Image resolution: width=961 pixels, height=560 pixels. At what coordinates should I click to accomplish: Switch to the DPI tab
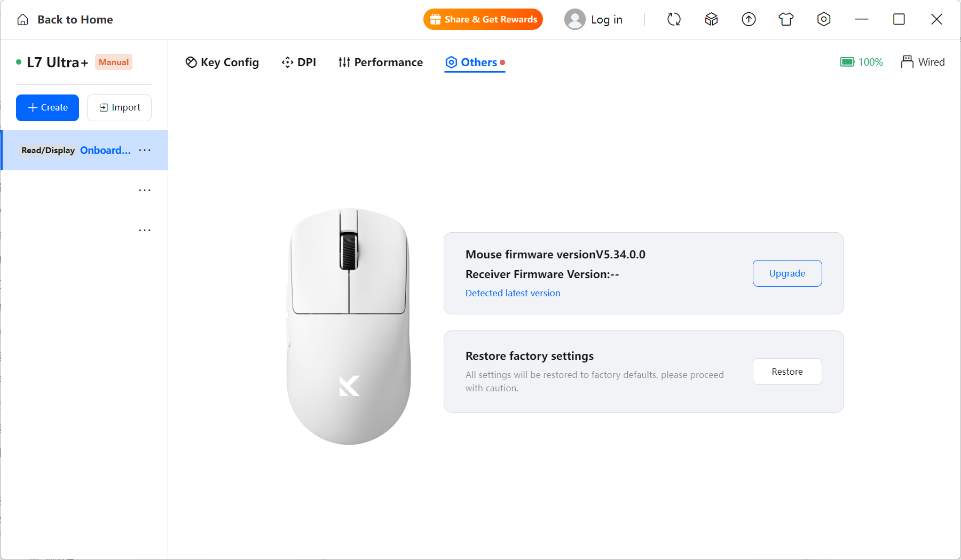point(299,62)
